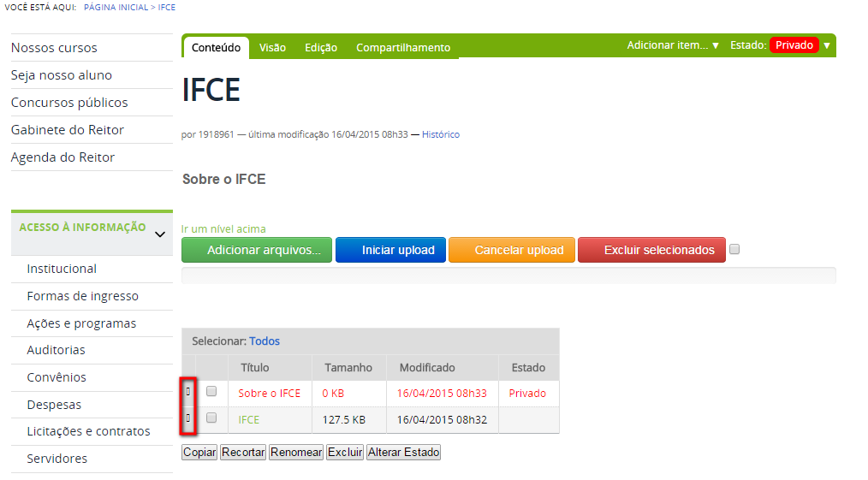This screenshot has width=868, height=480.
Task: Click the Iniciar upload button
Action: click(x=391, y=250)
